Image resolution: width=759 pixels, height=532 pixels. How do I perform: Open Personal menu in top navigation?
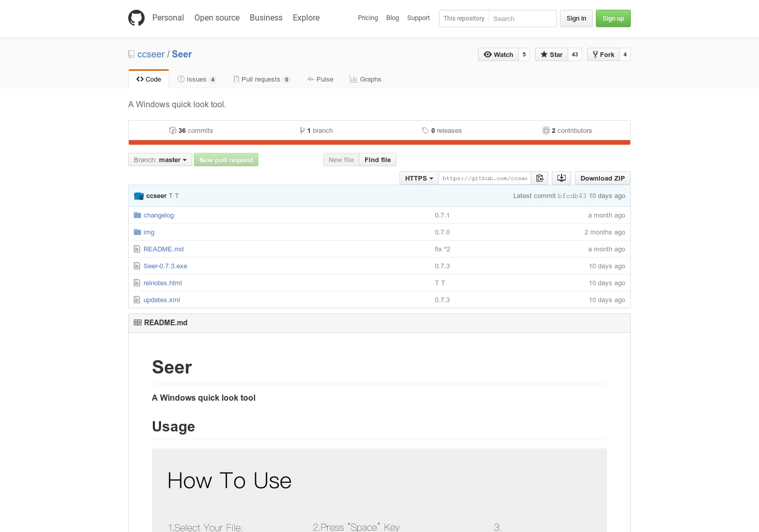(x=168, y=17)
